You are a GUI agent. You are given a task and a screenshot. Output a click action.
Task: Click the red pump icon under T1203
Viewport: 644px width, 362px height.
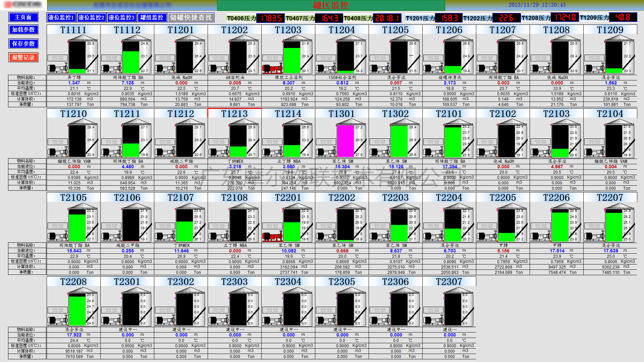point(272,69)
